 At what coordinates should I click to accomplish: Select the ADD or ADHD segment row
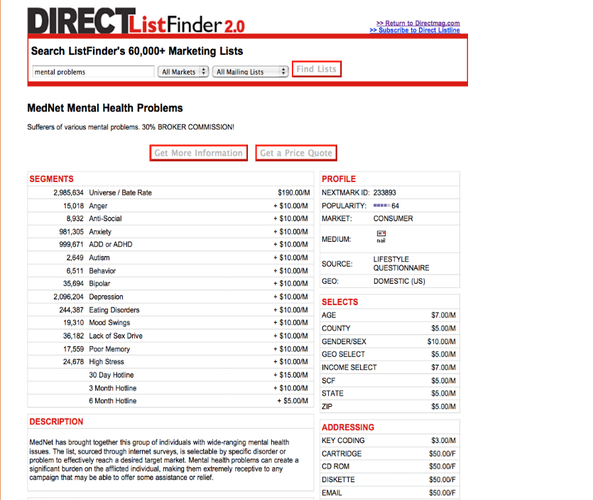(171, 245)
